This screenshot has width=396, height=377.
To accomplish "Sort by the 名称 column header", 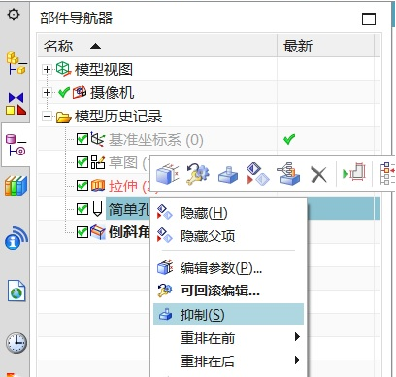I will click(x=157, y=46).
